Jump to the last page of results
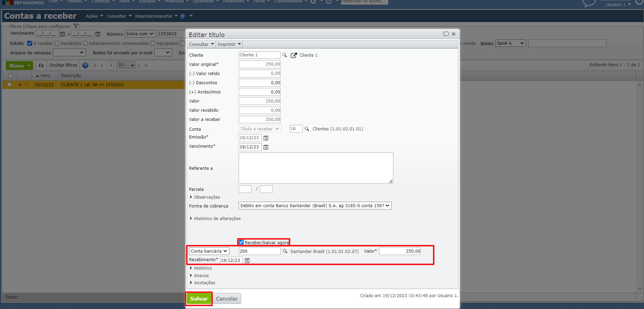The image size is (644, 309). click(x=146, y=65)
